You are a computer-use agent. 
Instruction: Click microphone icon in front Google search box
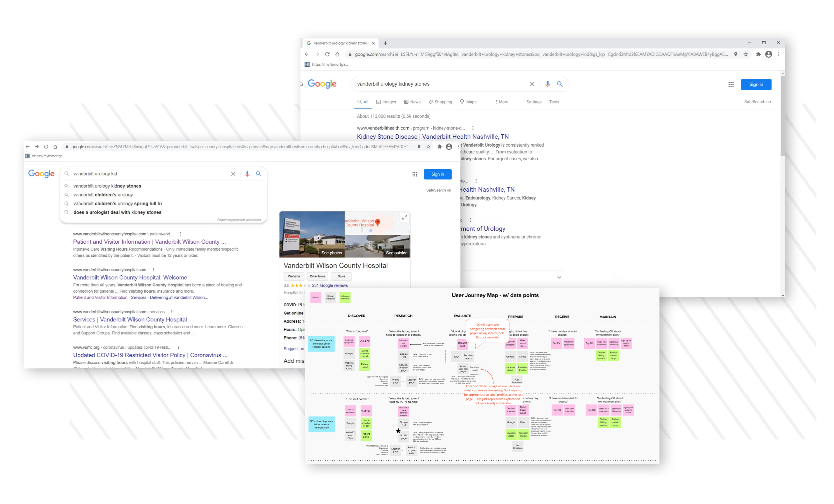coord(247,174)
